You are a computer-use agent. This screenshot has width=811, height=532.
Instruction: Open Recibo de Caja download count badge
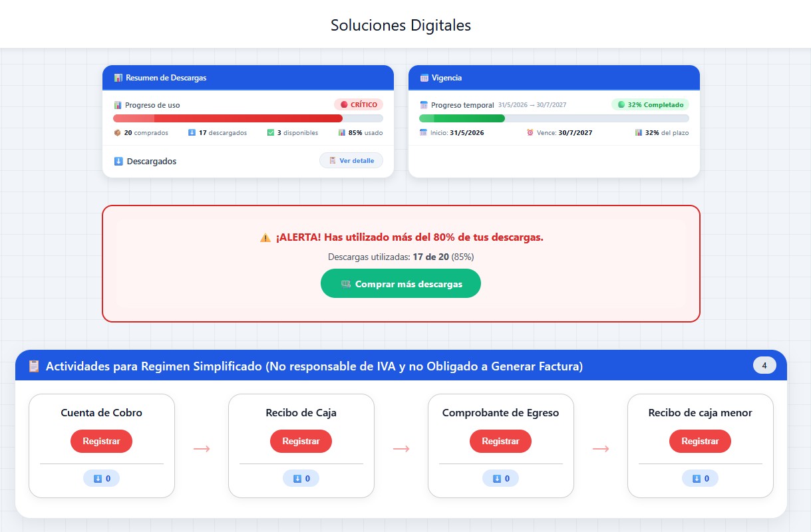click(301, 478)
